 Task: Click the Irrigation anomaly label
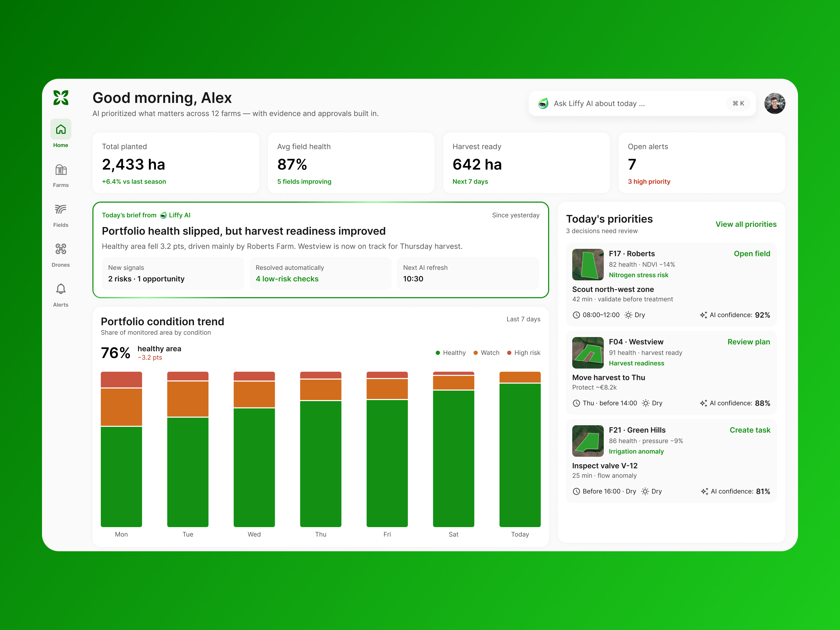[x=636, y=451]
